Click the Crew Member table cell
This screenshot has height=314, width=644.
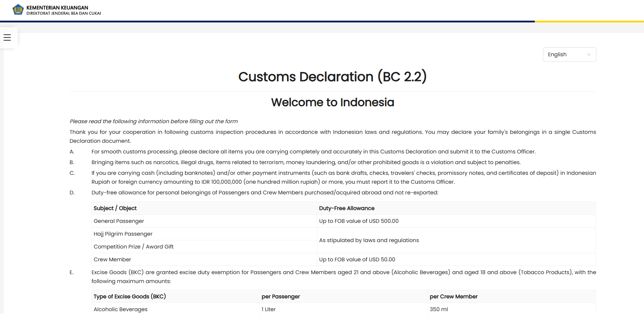204,260
